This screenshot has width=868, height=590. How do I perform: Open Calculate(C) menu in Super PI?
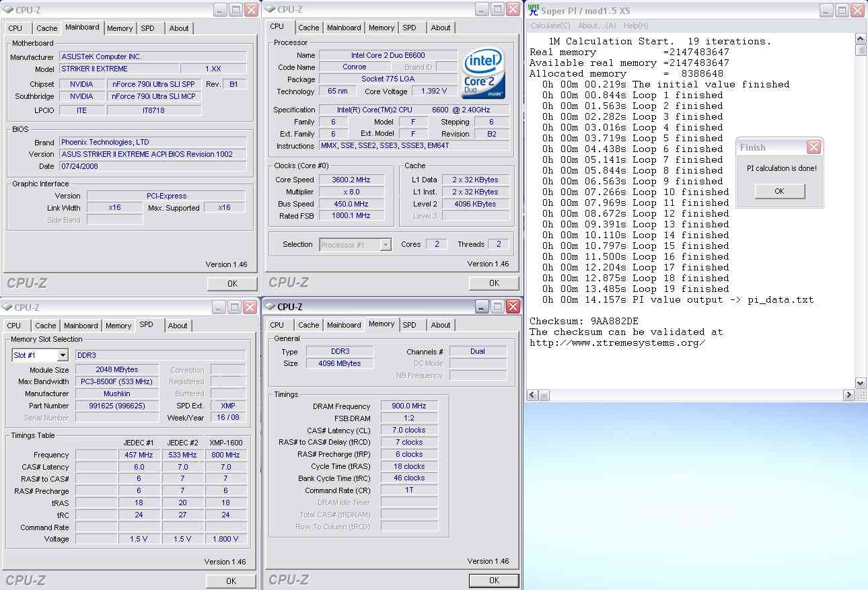(x=550, y=26)
